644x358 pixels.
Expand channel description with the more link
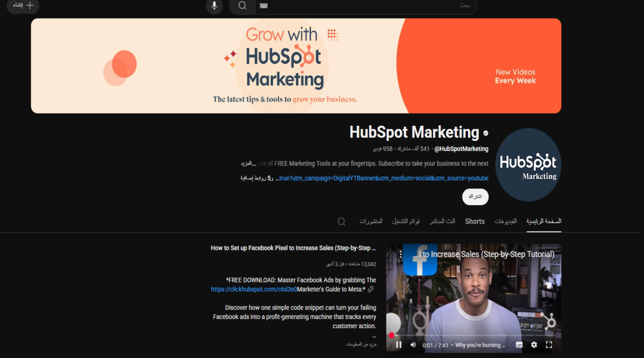(248, 163)
